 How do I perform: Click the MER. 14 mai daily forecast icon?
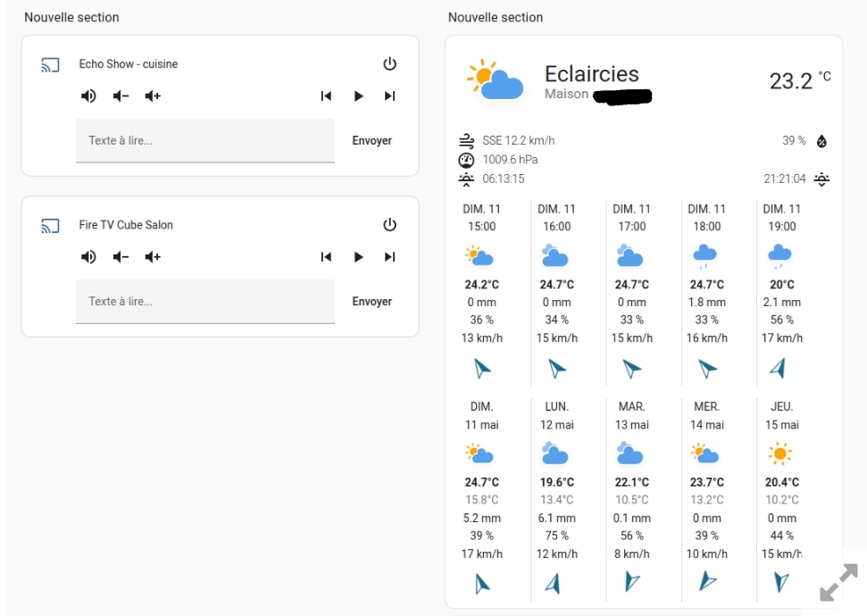(x=705, y=454)
